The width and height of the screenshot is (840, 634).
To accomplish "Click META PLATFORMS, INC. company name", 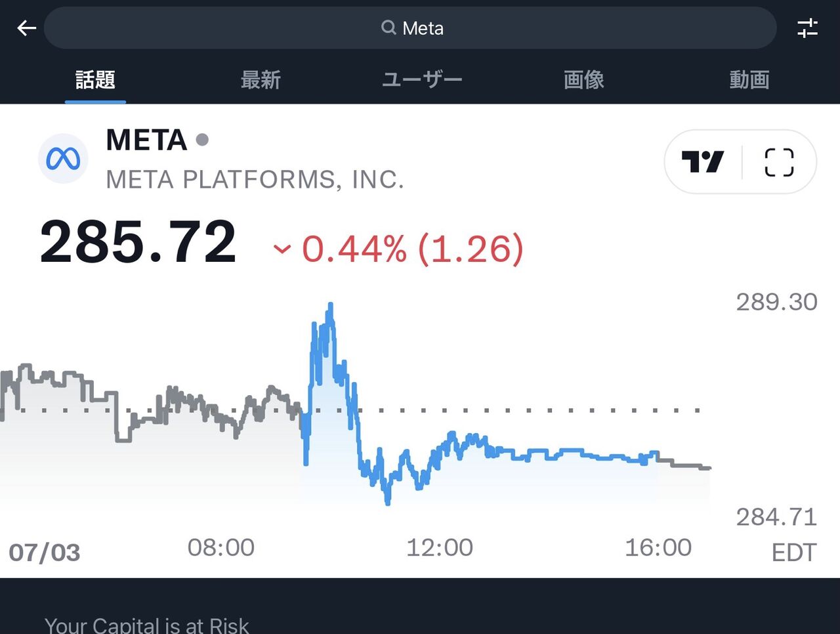I will (255, 179).
